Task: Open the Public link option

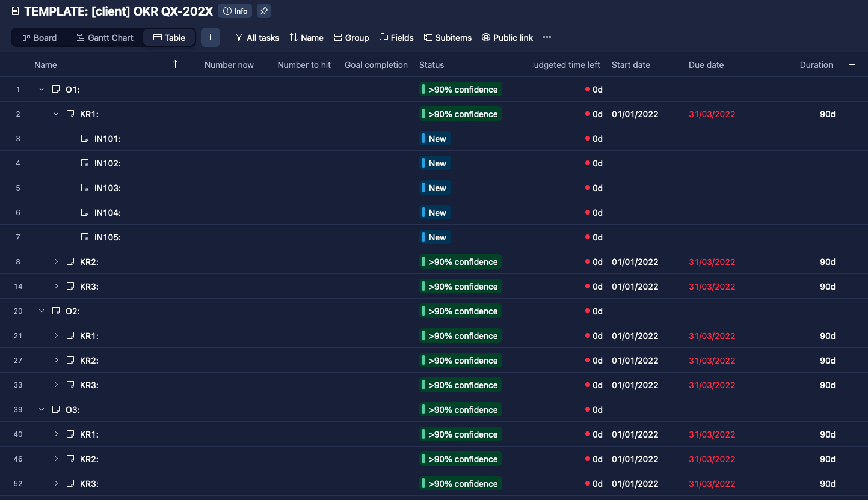Action: (507, 38)
